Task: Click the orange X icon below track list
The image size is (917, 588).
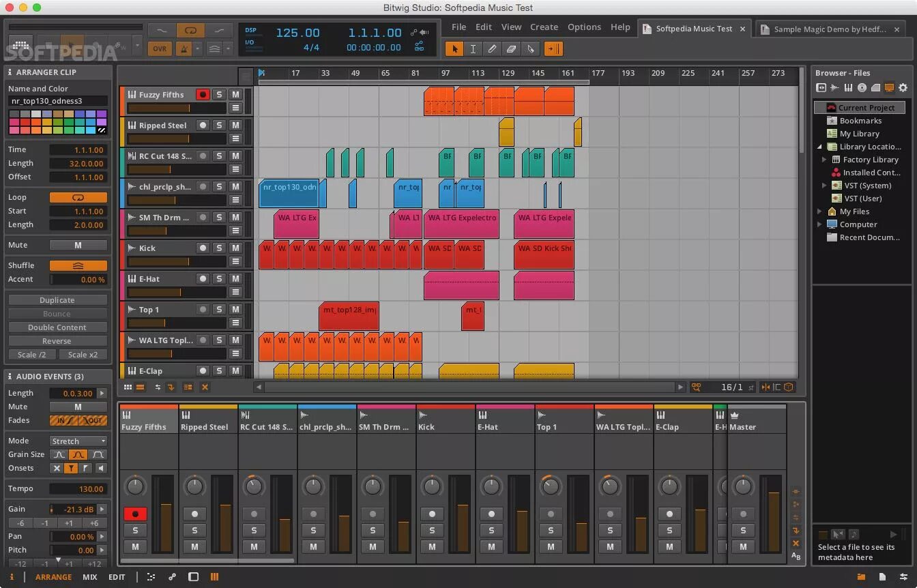Action: coord(204,387)
